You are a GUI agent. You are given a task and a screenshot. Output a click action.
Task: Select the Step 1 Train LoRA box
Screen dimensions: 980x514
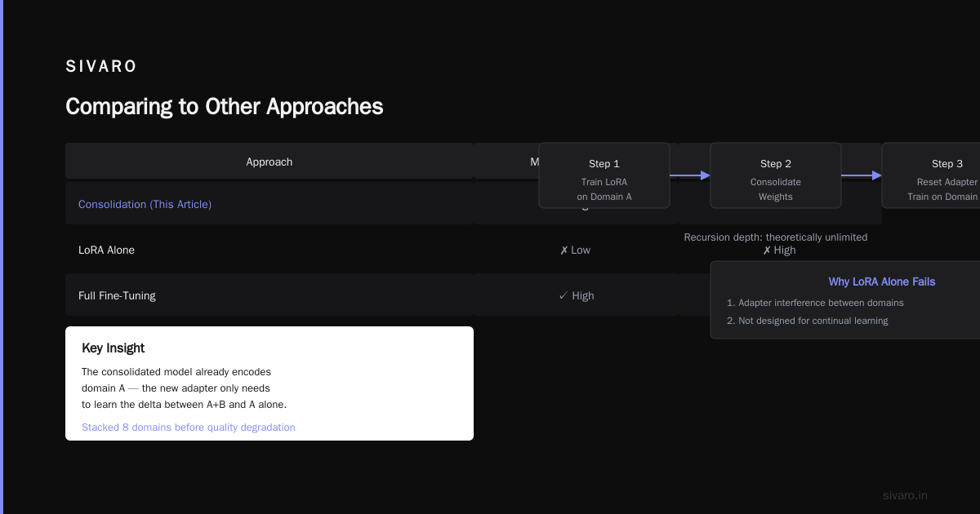(x=604, y=175)
